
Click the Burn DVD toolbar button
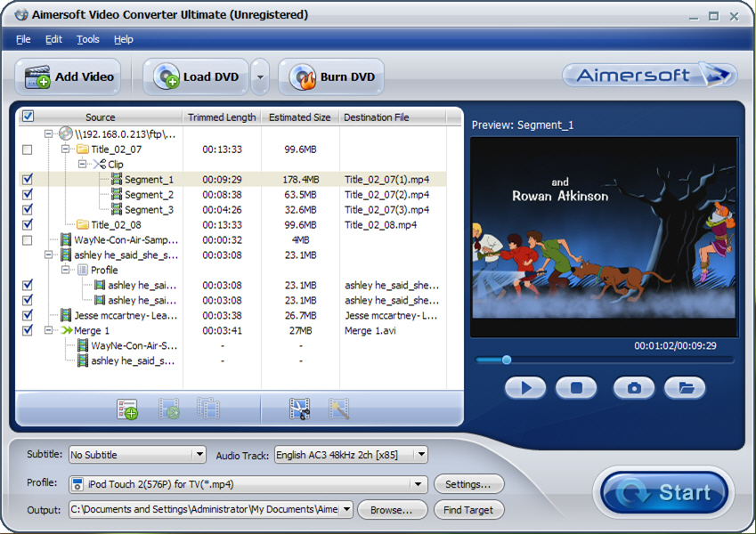pyautogui.click(x=330, y=77)
